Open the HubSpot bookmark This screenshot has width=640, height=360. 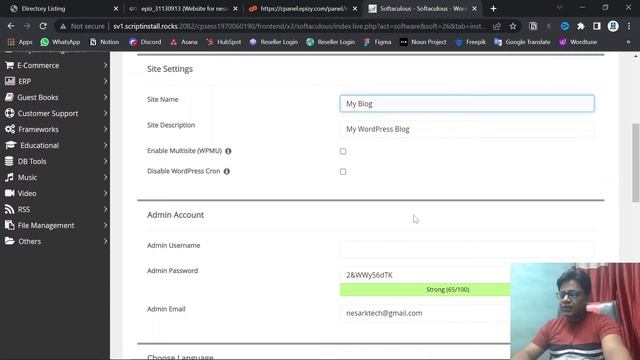click(223, 42)
